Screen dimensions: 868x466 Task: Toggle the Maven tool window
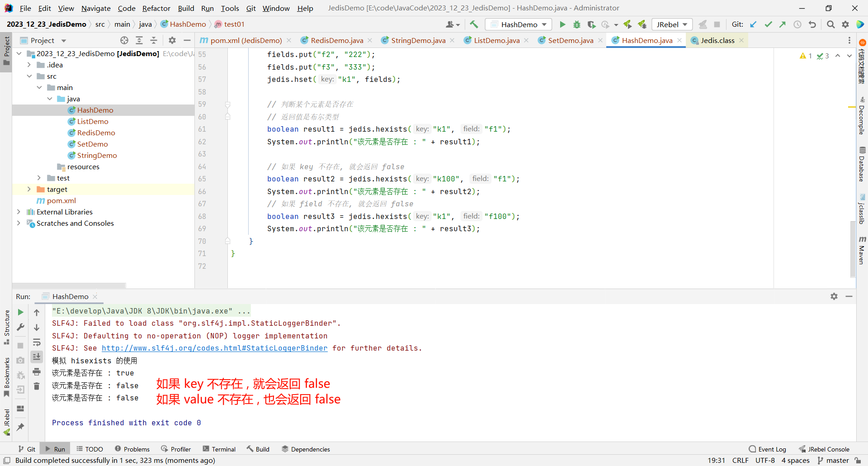point(862,250)
